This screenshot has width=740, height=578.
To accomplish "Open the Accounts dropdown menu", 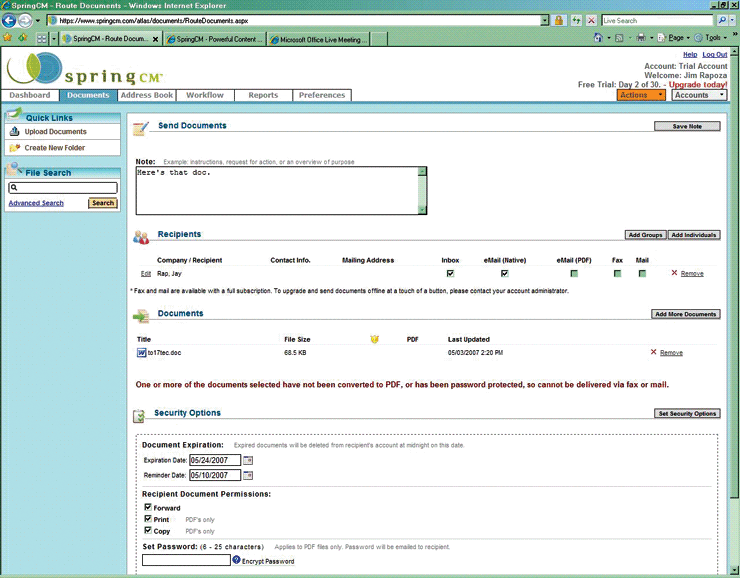I will [697, 95].
